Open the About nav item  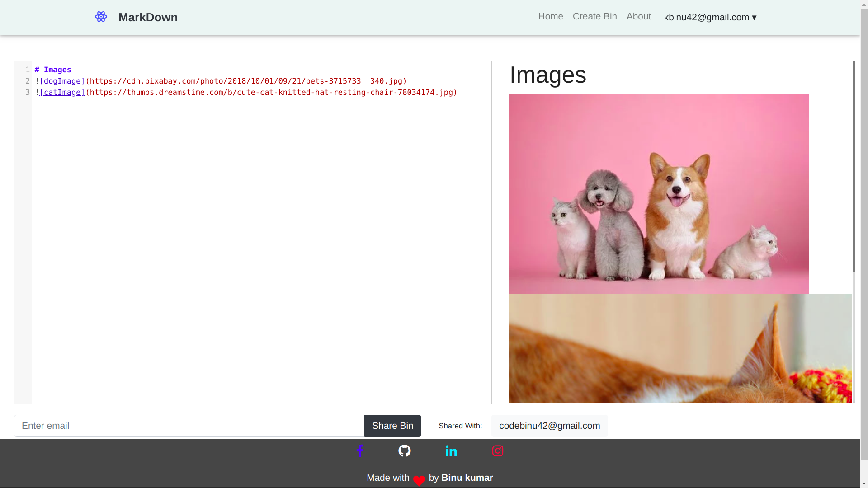click(x=638, y=17)
